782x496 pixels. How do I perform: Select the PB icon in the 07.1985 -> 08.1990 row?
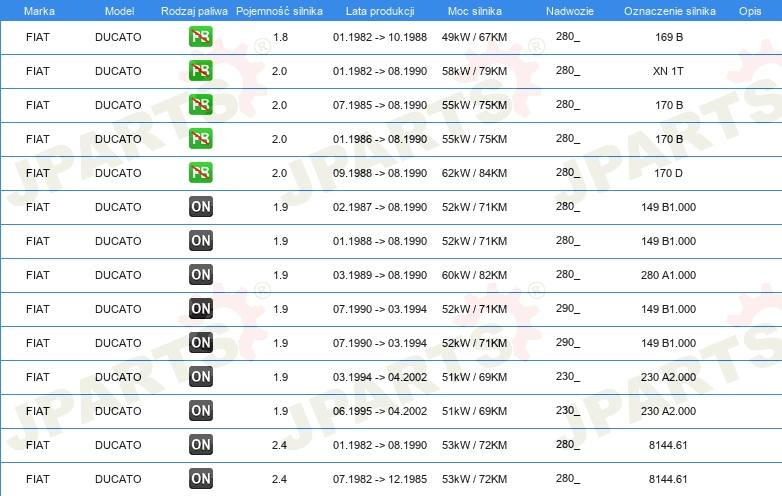pos(200,105)
